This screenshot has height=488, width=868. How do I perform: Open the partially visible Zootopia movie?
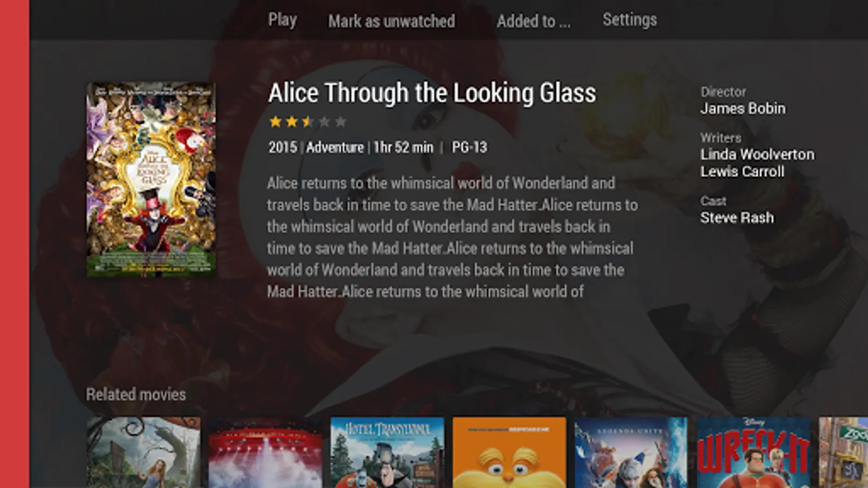pos(844,452)
